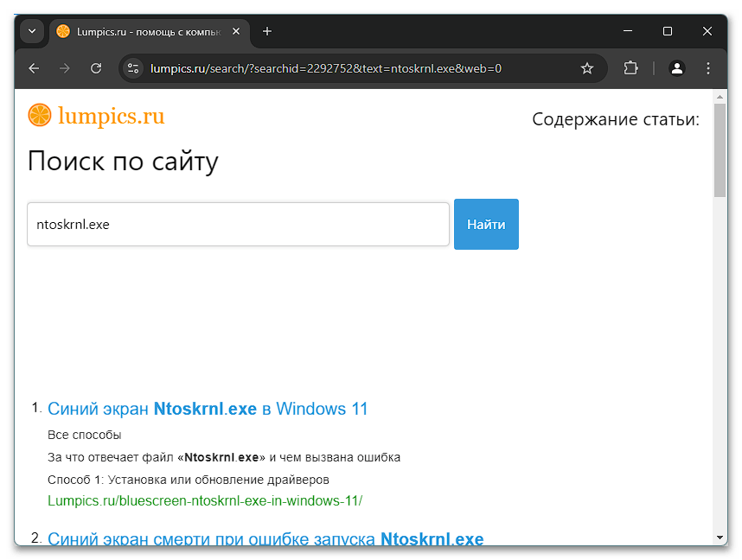
Task: Open result Синий экран Ntoskrnl.exe в Windows 11
Action: coord(208,409)
